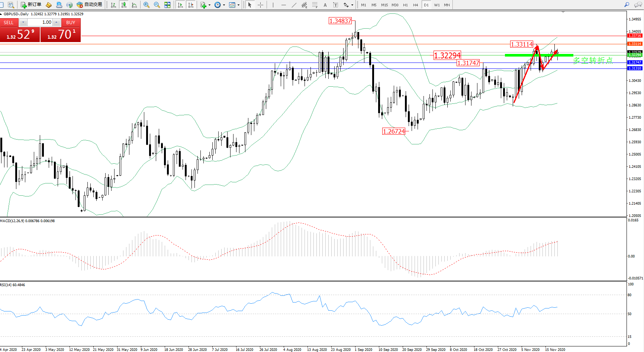Click the 1.00 lot volume field
This screenshot has height=352, width=644.
tap(40, 22)
